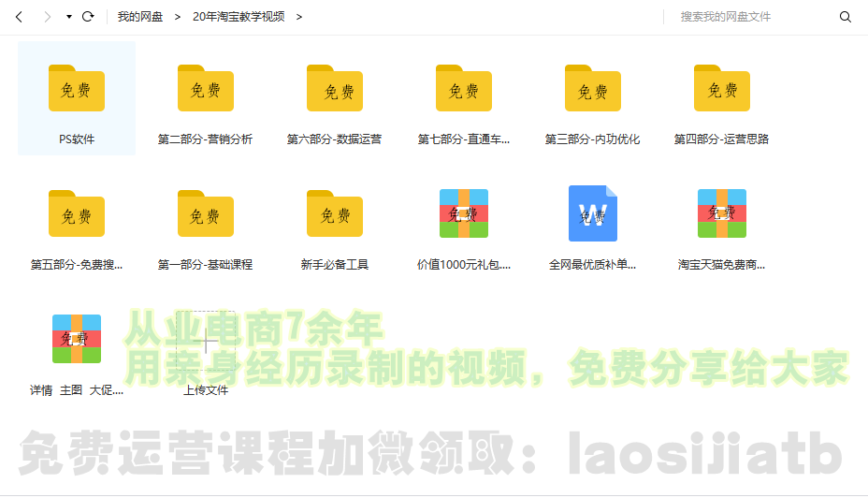Image resolution: width=868 pixels, height=498 pixels.
Task: Select the 第七部分-直通车 folder icon
Action: [464, 88]
